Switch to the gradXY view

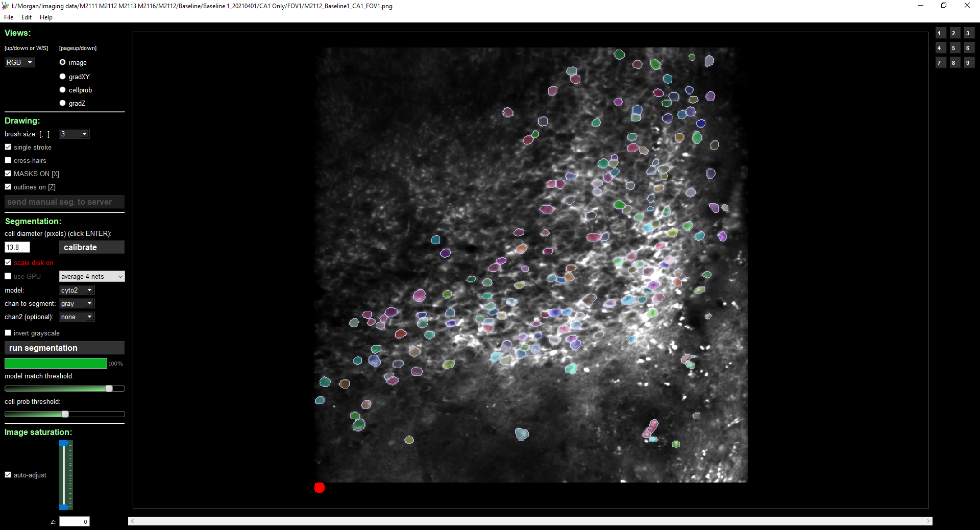(62, 76)
